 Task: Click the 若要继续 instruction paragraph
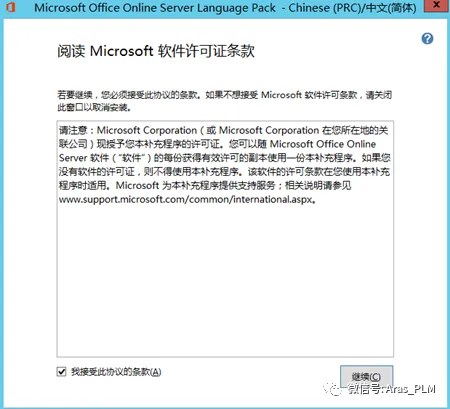[224, 101]
